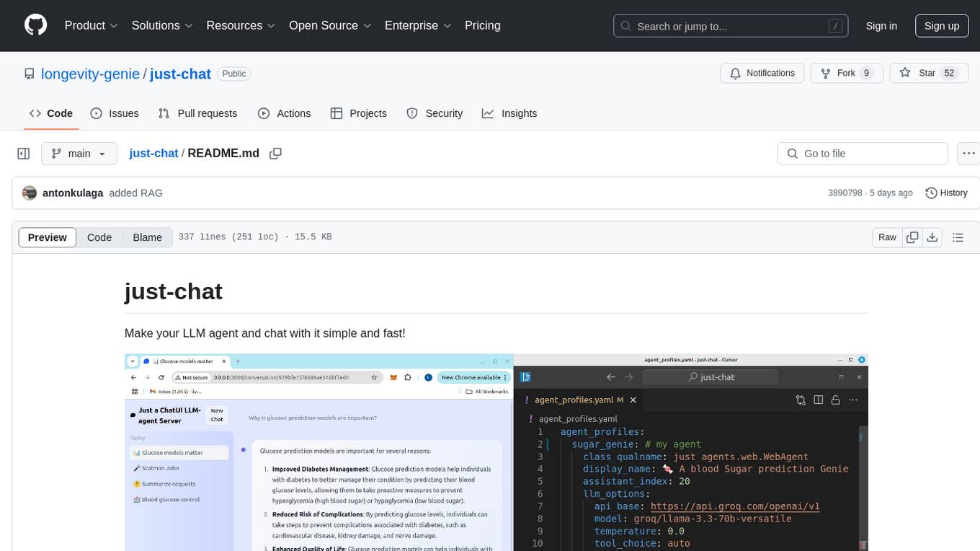This screenshot has width=980, height=551.
Task: Toggle the file tree side panel
Action: coord(23,154)
